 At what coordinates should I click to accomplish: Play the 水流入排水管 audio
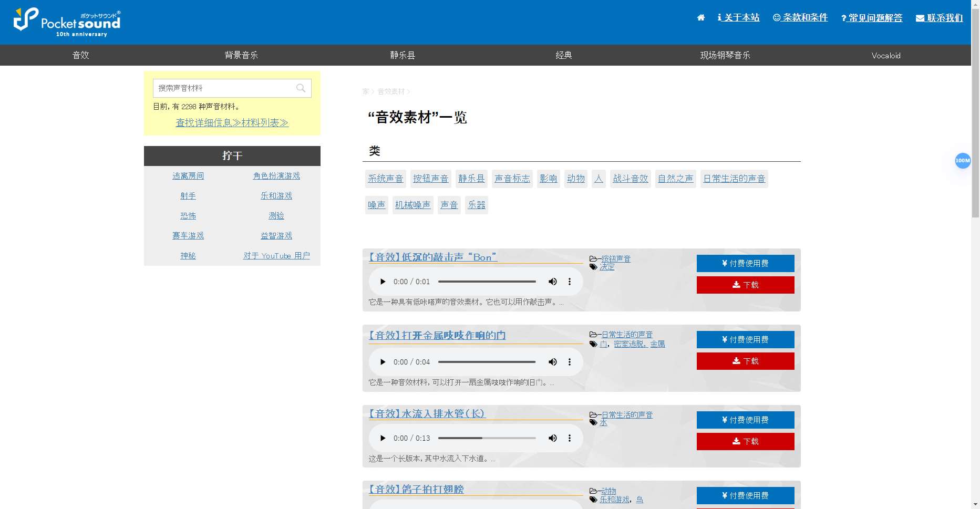(383, 438)
